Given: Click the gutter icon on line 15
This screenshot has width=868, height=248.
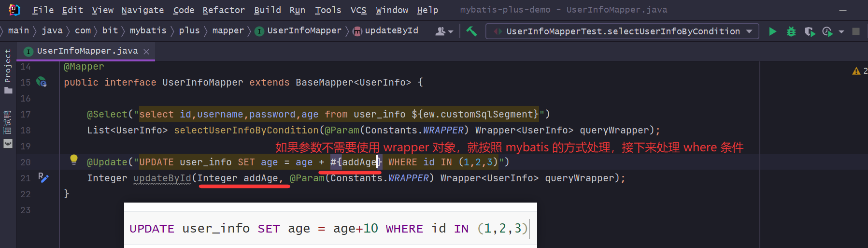Looking at the screenshot, I should 42,82.
